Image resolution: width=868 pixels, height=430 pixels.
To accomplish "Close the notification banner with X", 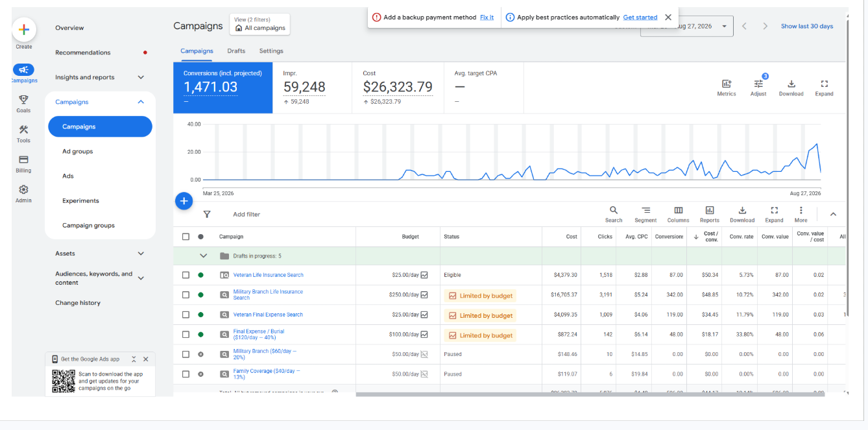I will tap(668, 18).
